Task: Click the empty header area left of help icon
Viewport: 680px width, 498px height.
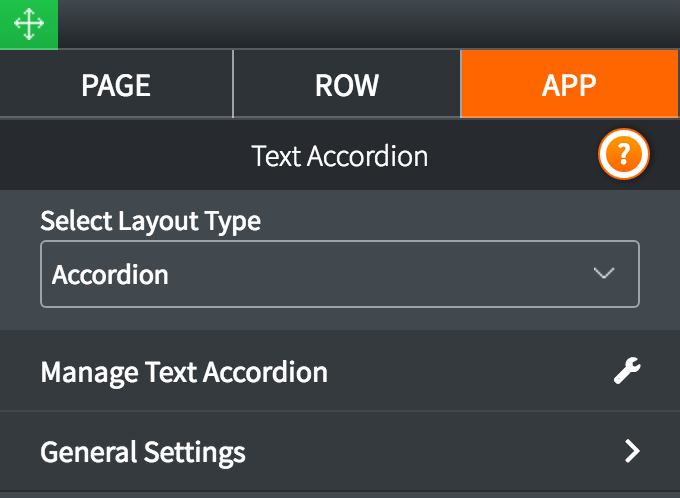Action: coord(126,155)
